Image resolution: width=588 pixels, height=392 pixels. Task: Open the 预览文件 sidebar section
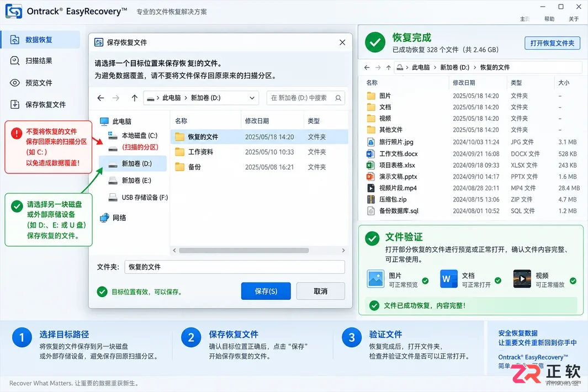pos(31,83)
